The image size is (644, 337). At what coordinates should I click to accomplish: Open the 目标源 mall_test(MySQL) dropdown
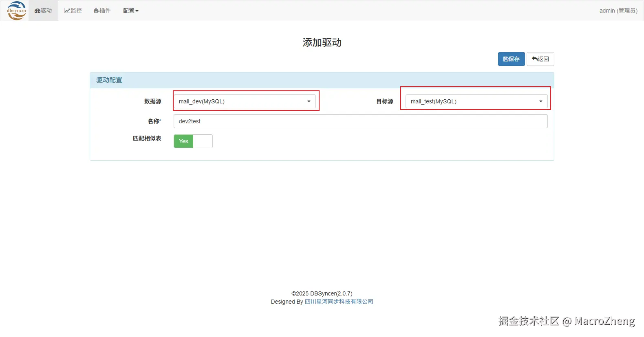(476, 101)
